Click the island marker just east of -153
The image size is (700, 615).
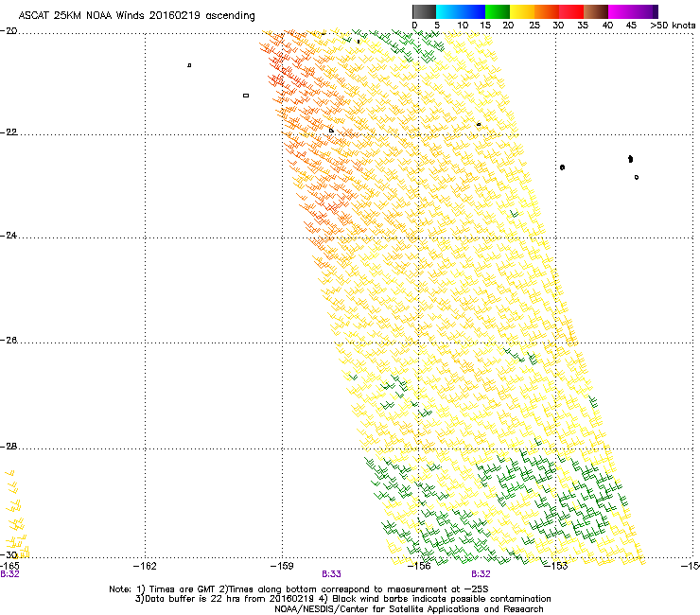click(563, 167)
